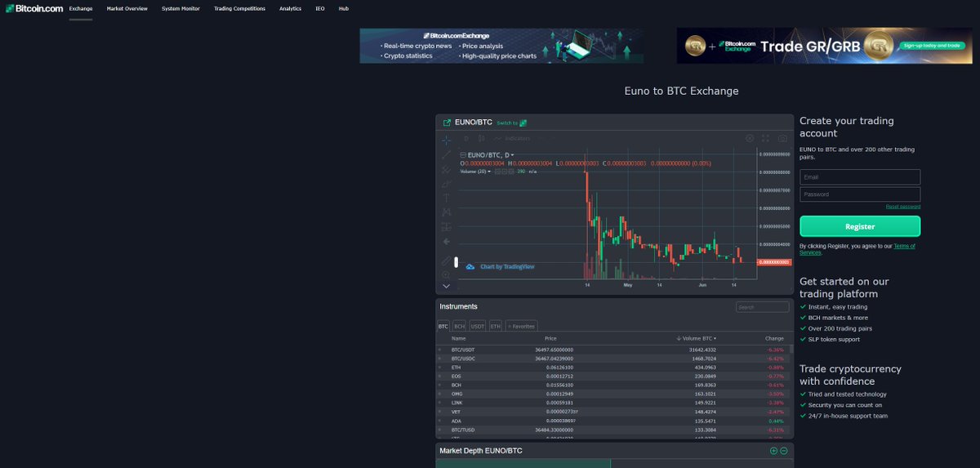Open Hub in the top navigation
Image resolution: width=980 pixels, height=468 pixels.
[344, 8]
